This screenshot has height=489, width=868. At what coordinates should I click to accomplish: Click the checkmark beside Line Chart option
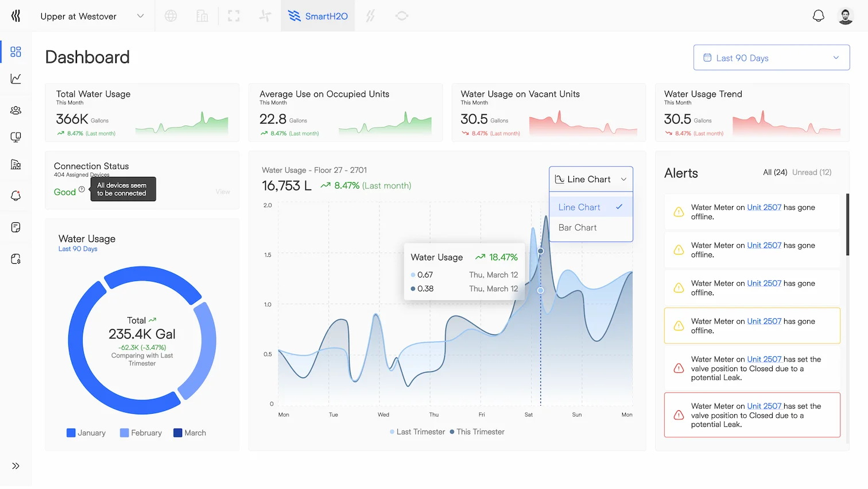click(619, 207)
